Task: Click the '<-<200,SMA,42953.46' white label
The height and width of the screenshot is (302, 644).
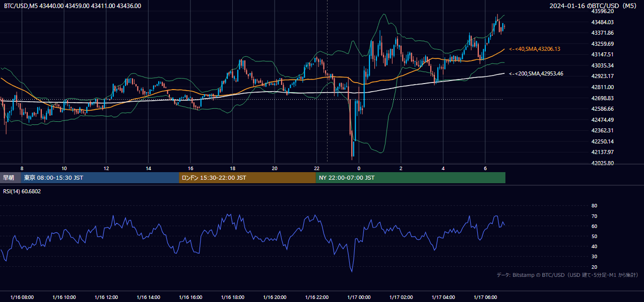Action: 536,74
